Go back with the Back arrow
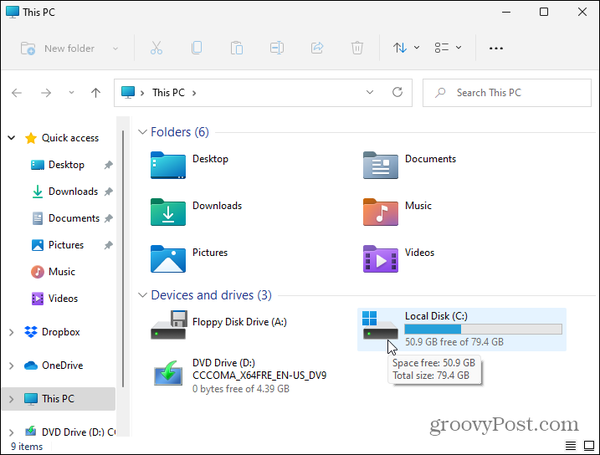Screen dimensions: 600x455 [17, 93]
